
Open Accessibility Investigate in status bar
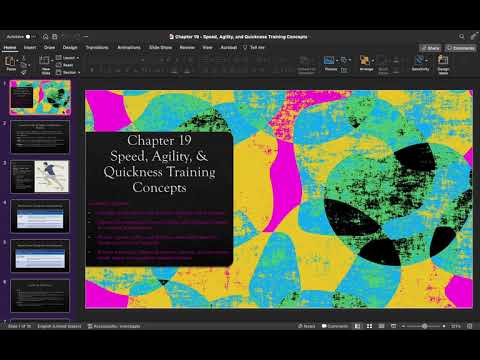[x=114, y=326]
